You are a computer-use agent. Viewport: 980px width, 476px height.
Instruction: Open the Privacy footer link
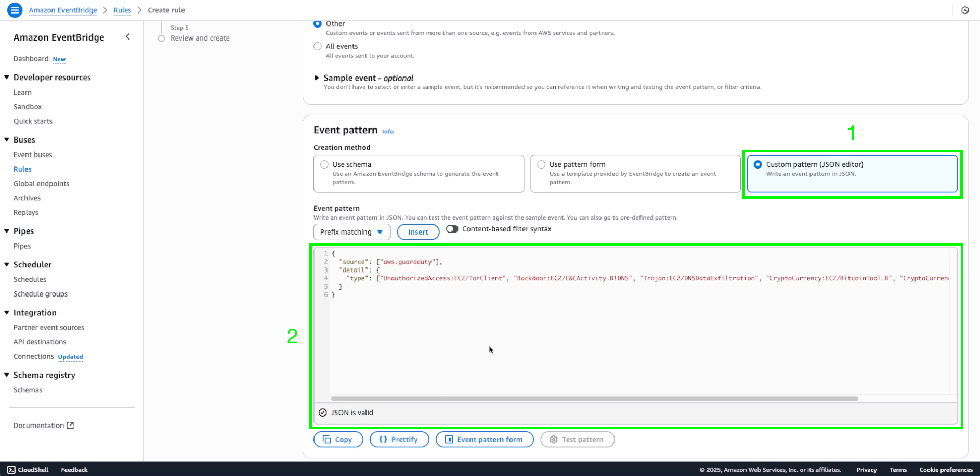(867, 470)
